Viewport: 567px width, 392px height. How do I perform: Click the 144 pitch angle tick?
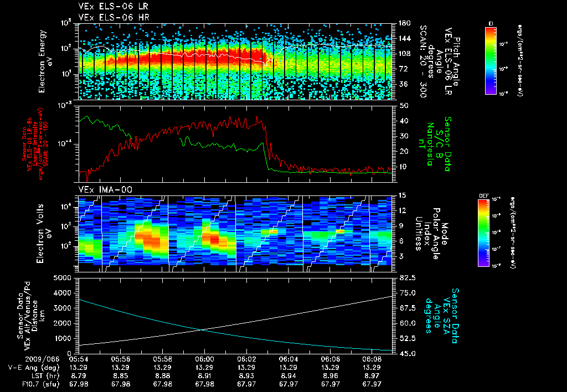(x=404, y=38)
